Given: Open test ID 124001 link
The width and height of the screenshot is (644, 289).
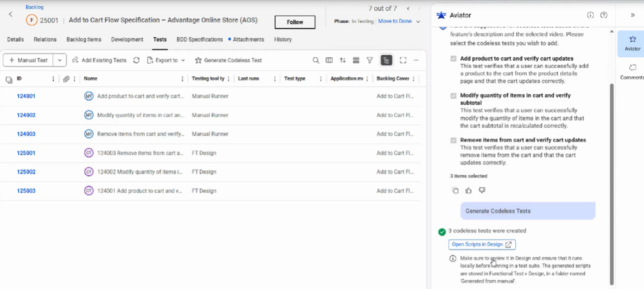Looking at the screenshot, I should pyautogui.click(x=26, y=96).
